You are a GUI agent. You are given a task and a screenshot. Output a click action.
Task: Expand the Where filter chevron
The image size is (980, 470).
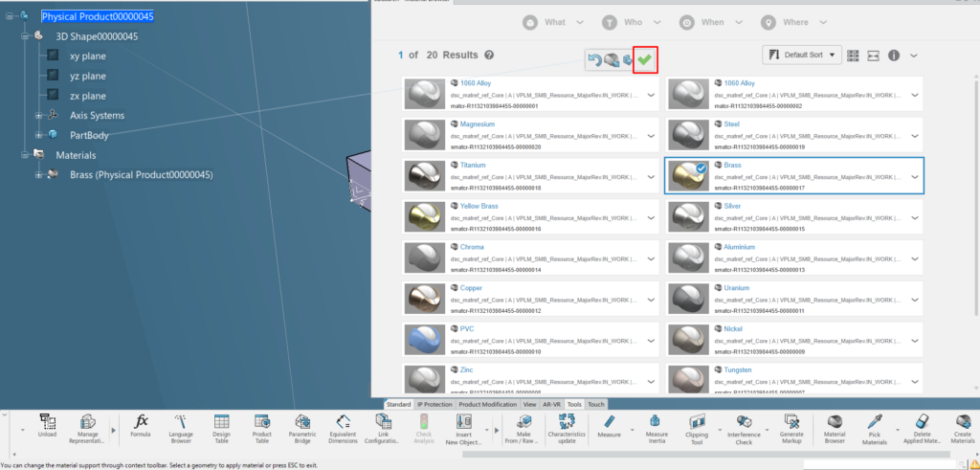click(823, 23)
